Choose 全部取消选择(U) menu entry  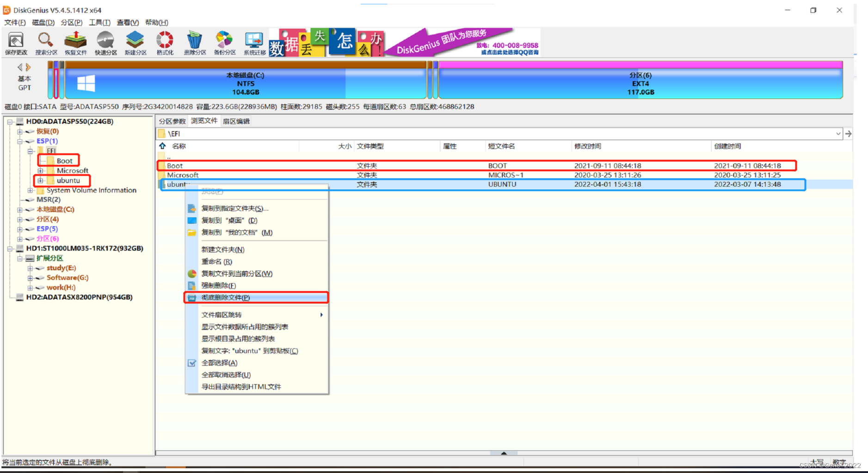pos(256,375)
